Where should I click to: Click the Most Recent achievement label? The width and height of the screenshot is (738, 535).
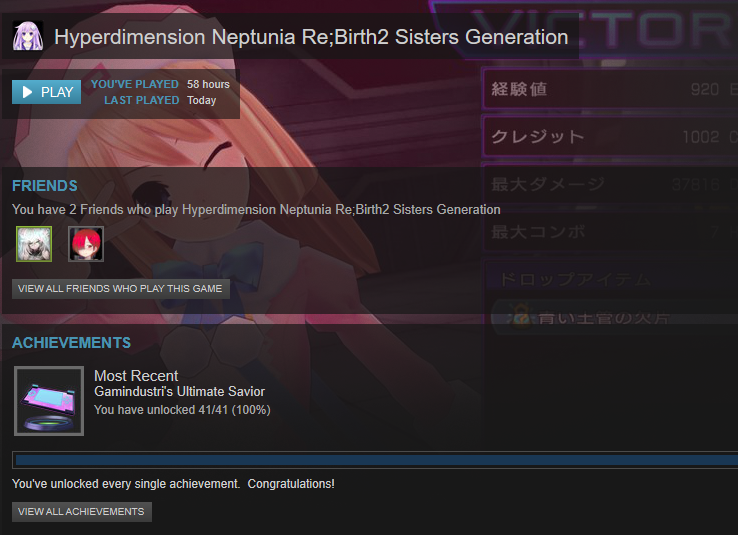(136, 376)
